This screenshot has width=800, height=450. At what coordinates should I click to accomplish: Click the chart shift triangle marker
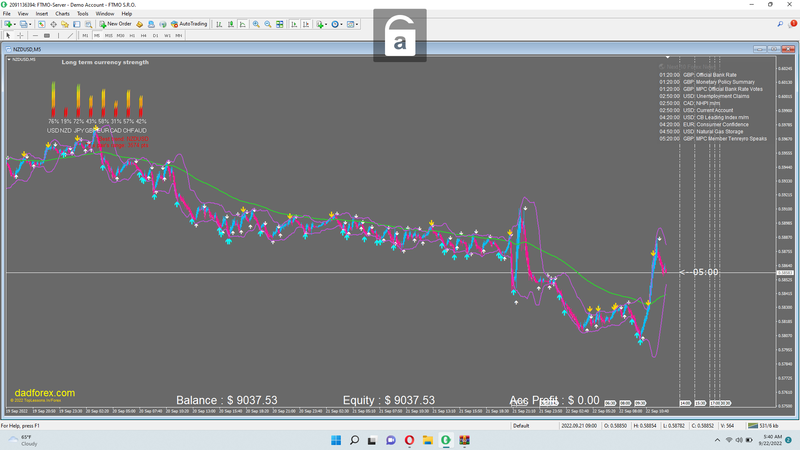point(667,57)
